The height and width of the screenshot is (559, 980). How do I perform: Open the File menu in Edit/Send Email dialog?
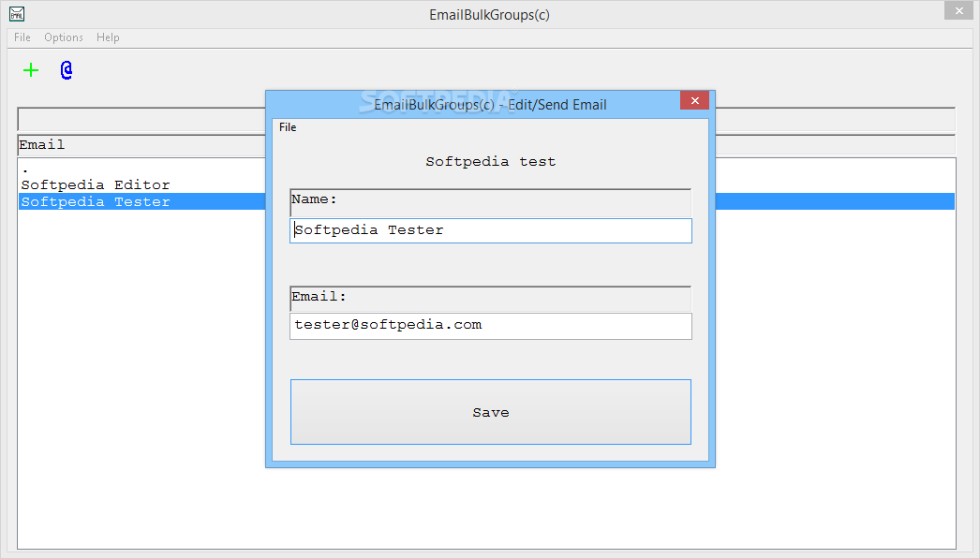click(289, 127)
